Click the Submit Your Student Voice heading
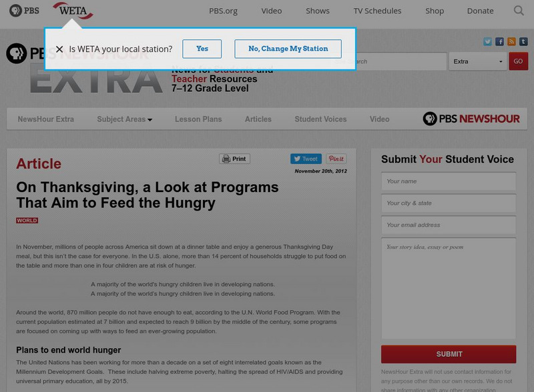Viewport: 534px width, 392px height. coord(447,159)
